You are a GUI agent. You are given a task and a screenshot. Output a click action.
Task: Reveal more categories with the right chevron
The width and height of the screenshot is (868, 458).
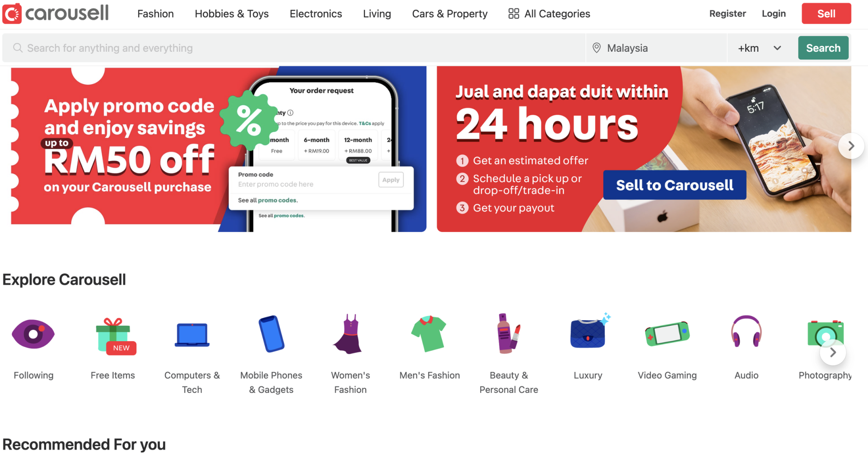click(x=833, y=352)
